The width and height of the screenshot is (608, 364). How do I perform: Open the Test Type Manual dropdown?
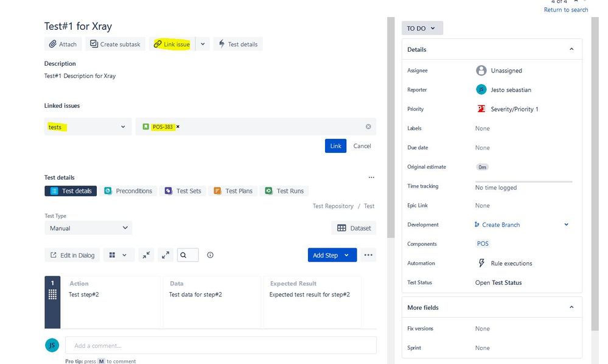(88, 228)
